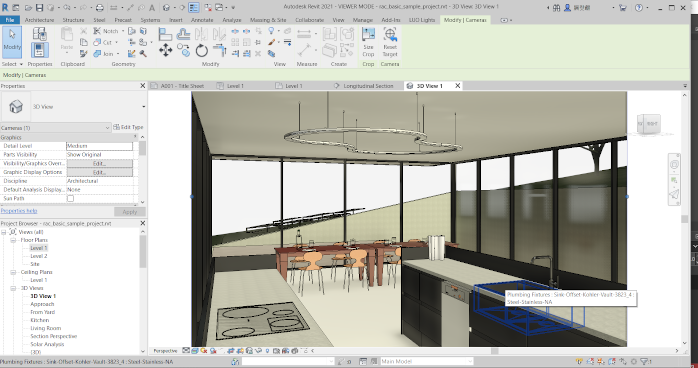Click the Reset Target camera icon
The width and height of the screenshot is (698, 368).
[390, 43]
